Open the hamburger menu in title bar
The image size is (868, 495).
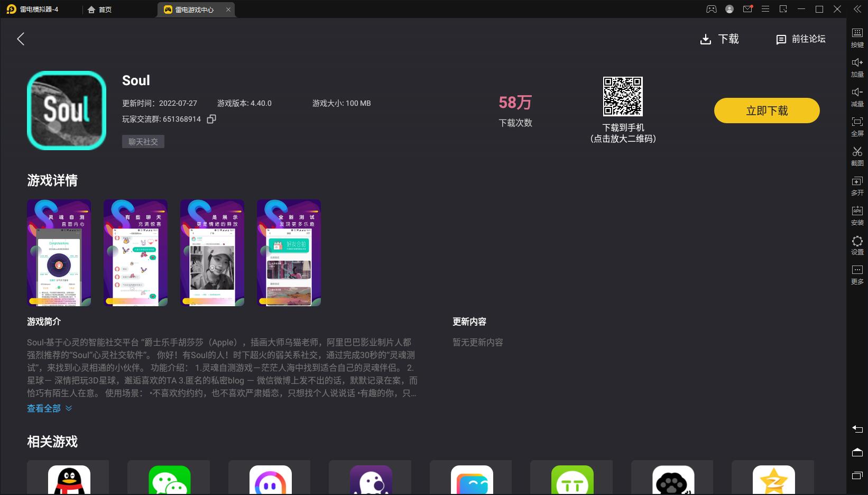point(765,9)
